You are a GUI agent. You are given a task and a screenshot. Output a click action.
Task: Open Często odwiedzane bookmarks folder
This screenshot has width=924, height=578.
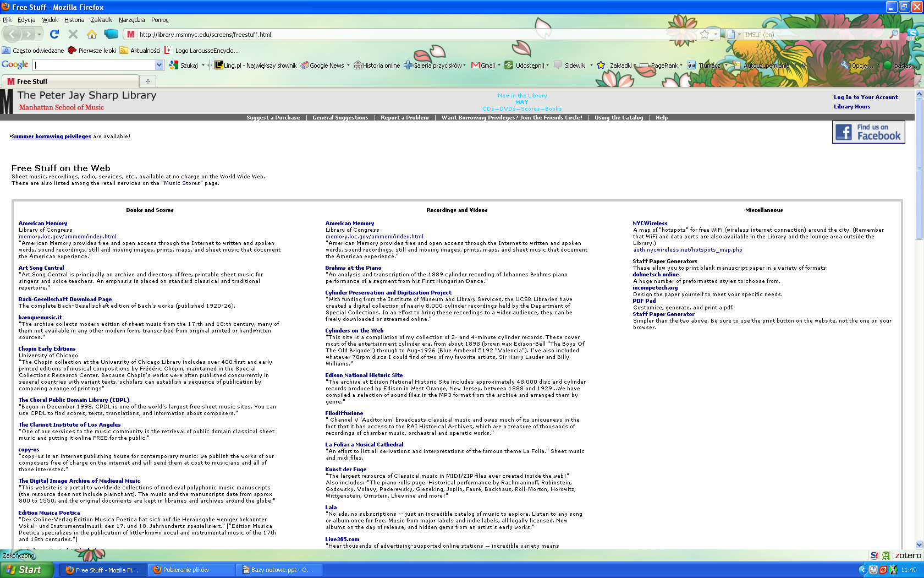[x=33, y=50]
